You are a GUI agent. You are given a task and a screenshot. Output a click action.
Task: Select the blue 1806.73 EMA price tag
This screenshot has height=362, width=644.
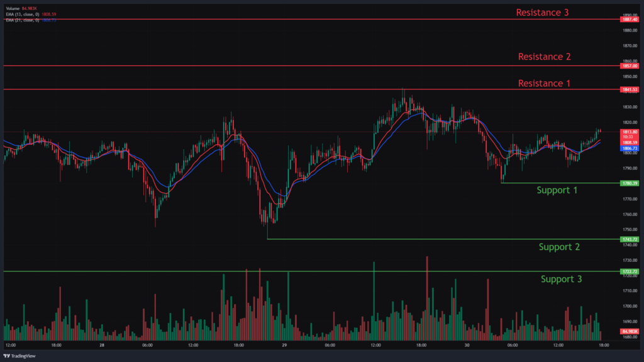629,148
